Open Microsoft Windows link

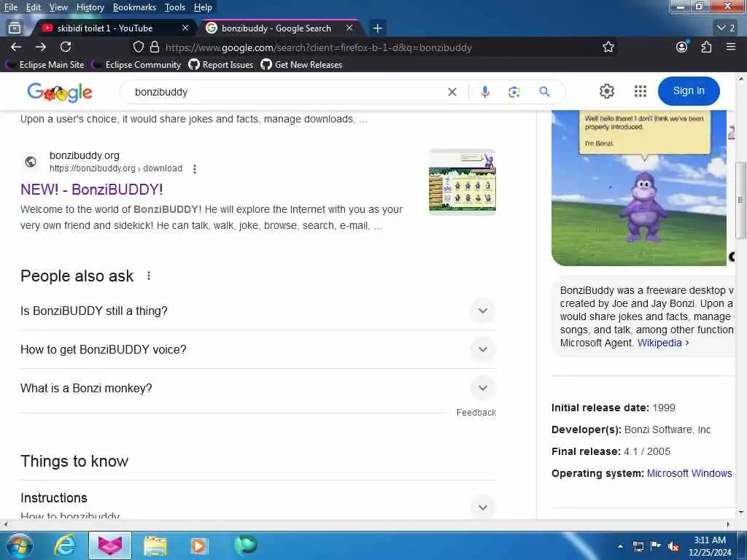[x=689, y=473]
